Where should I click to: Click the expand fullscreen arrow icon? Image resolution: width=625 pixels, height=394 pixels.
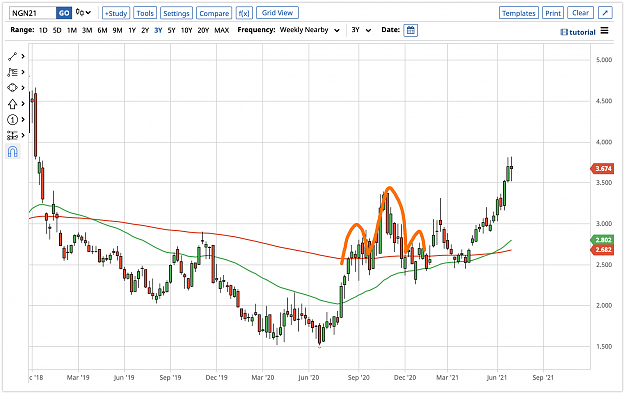tap(605, 13)
